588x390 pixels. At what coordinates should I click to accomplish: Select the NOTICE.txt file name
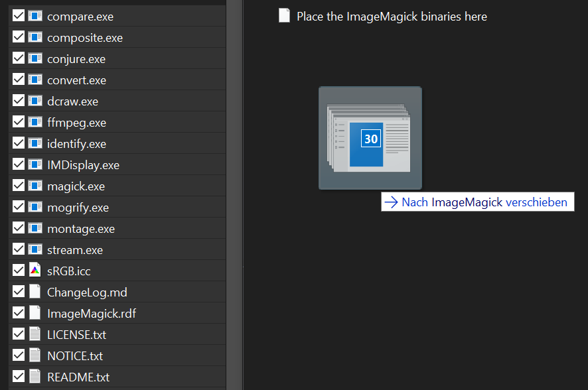[x=75, y=356]
